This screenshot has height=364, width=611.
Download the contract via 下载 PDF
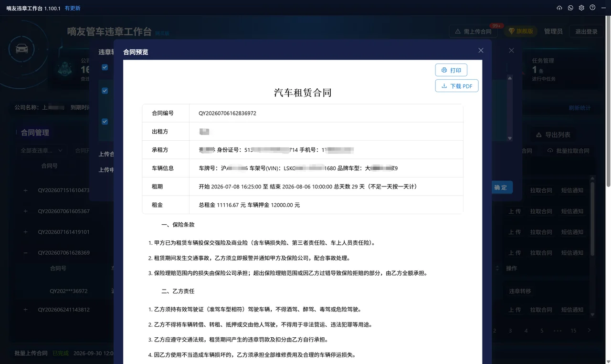click(x=457, y=86)
